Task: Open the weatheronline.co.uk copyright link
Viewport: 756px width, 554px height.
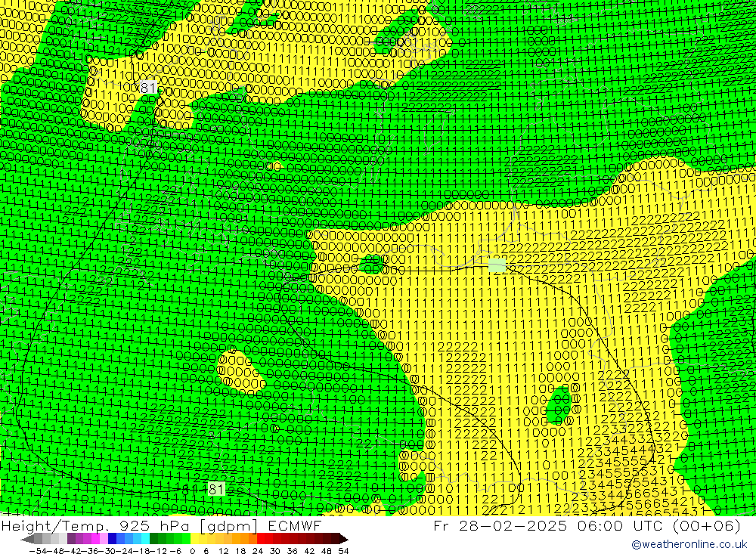Action: coord(689,544)
